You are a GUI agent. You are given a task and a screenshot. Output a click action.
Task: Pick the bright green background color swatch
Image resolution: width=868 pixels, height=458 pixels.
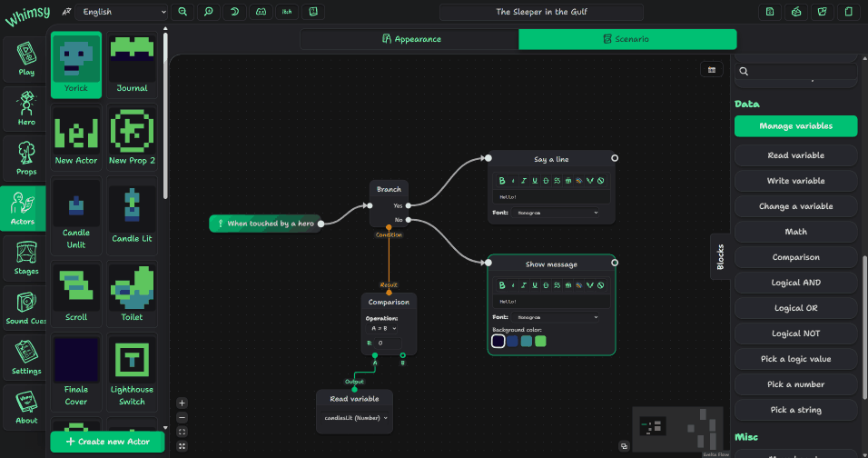pos(541,341)
